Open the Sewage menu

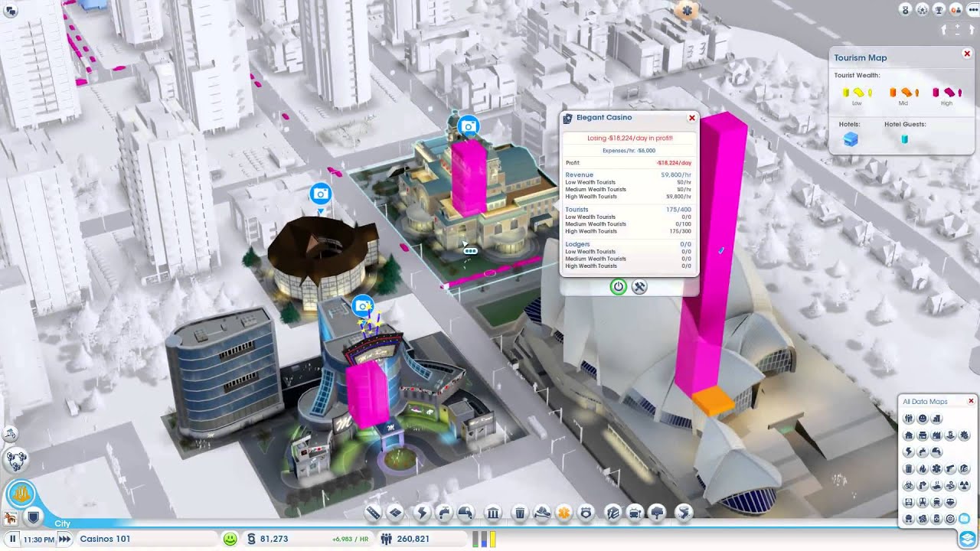(x=465, y=513)
